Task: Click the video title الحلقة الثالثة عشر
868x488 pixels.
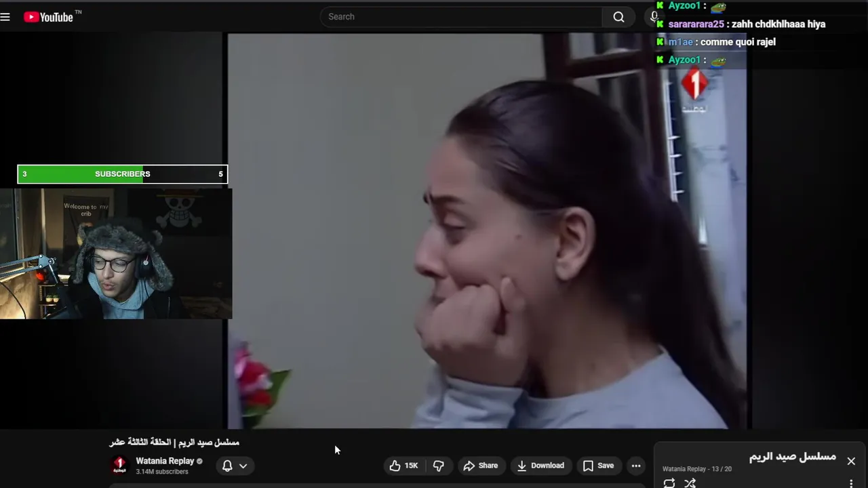Action: (x=174, y=443)
